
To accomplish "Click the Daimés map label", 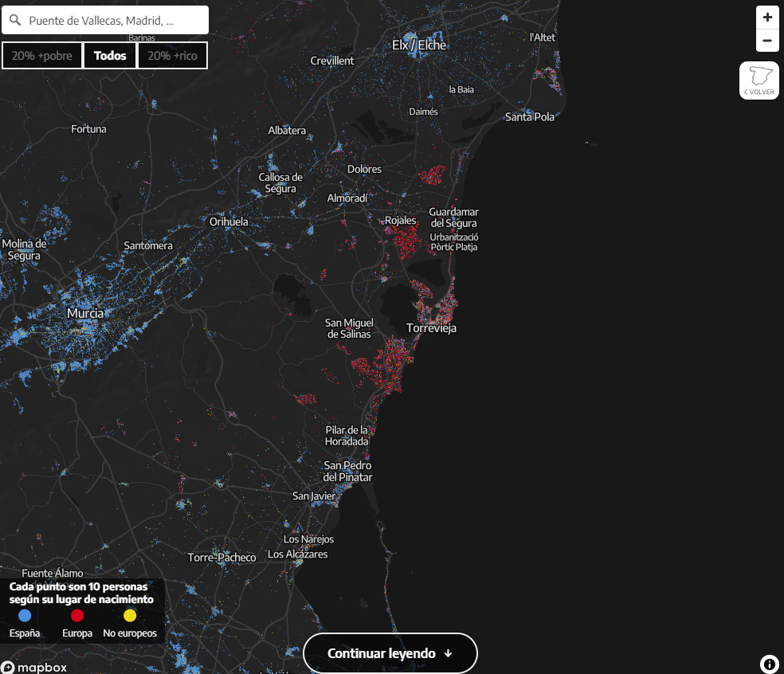I will coord(424,112).
